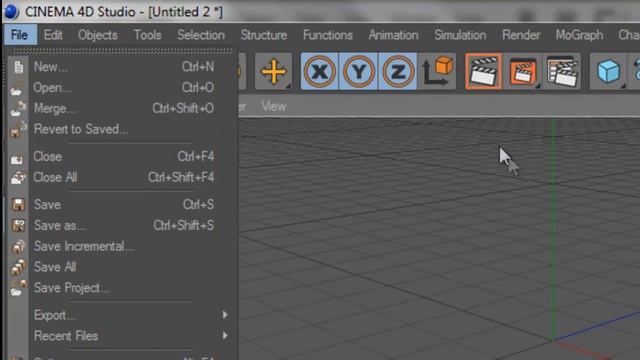This screenshot has width=640, height=360.
Task: Click Render in Picture Viewer icon
Action: pos(523,71)
